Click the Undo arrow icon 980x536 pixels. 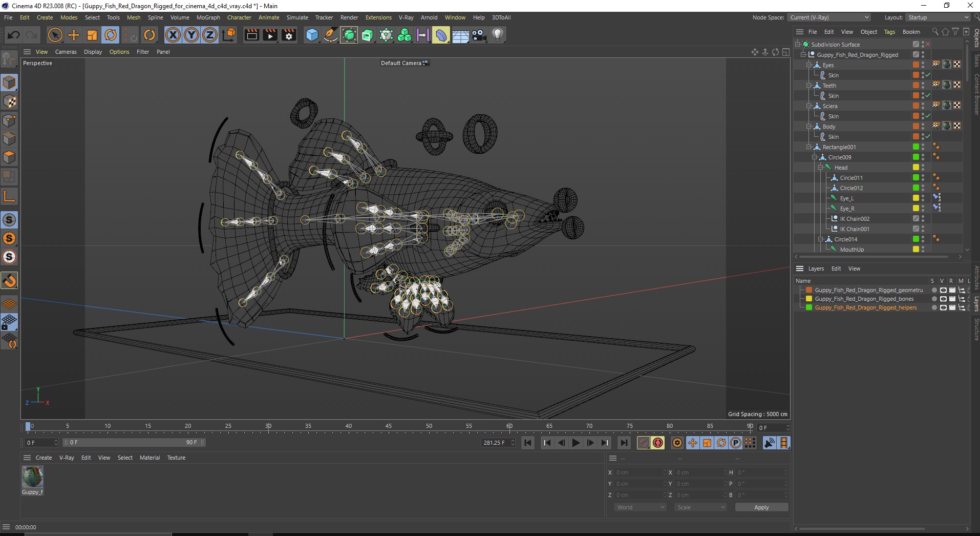pos(14,35)
